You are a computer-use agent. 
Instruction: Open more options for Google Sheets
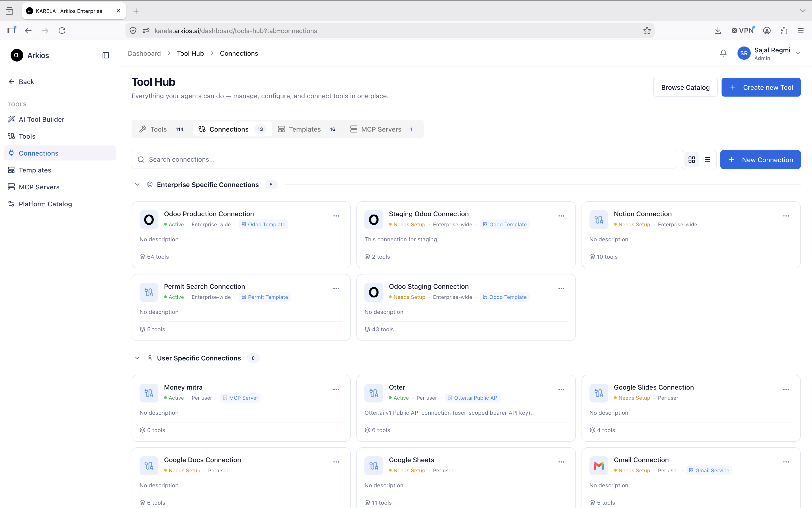coord(561,462)
